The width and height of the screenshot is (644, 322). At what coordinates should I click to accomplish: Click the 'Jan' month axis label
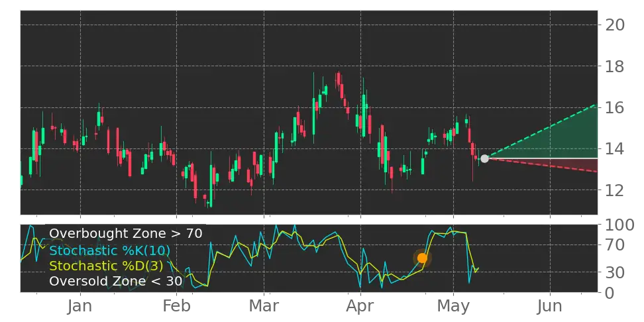pos(80,306)
